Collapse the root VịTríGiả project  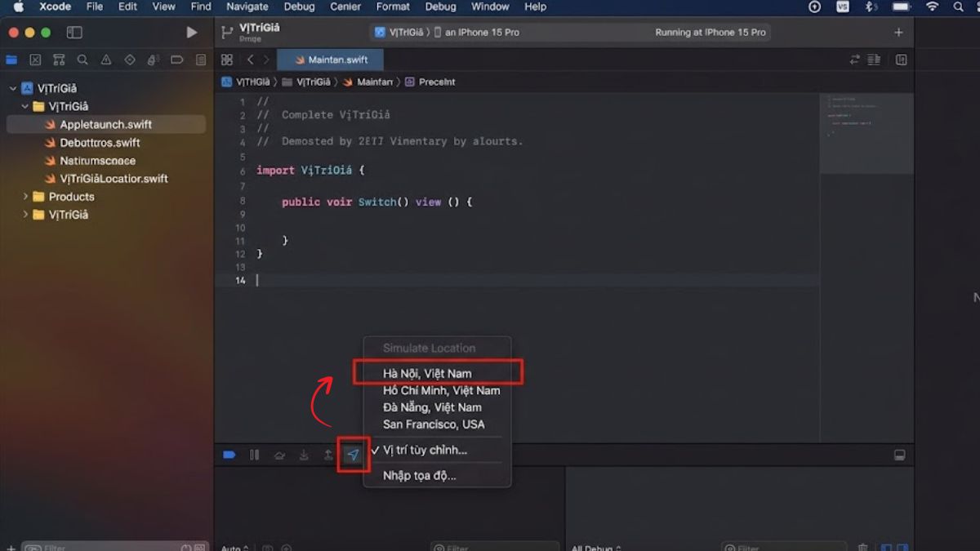tap(13, 88)
